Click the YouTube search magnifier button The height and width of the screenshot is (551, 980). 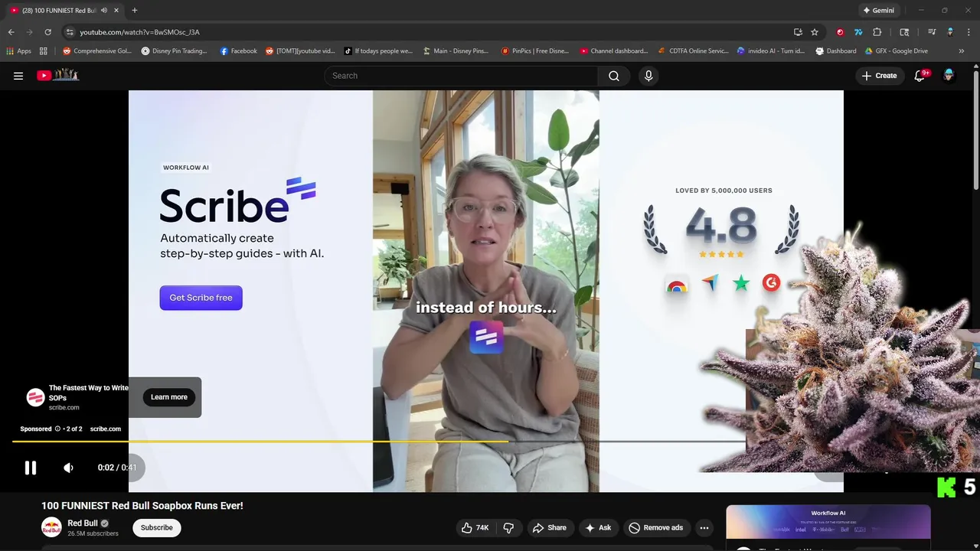[614, 76]
